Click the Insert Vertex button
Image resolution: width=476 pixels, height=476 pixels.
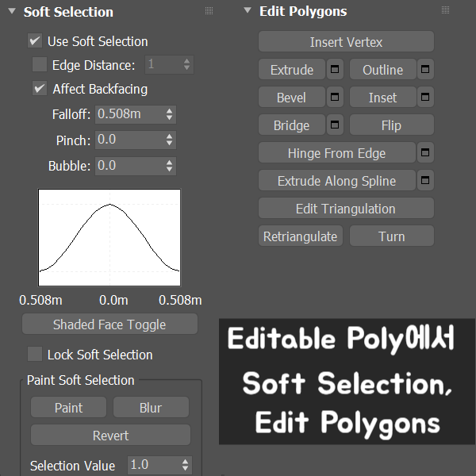pos(346,41)
